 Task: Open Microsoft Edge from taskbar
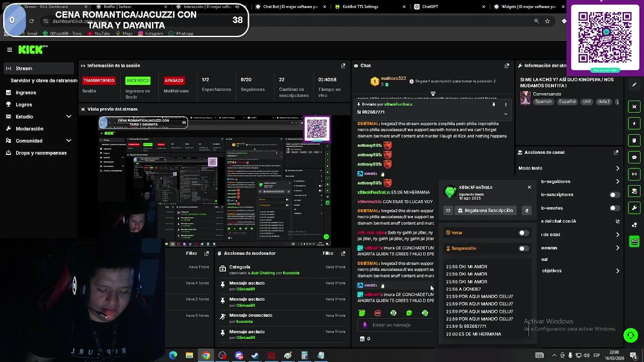coord(173,355)
